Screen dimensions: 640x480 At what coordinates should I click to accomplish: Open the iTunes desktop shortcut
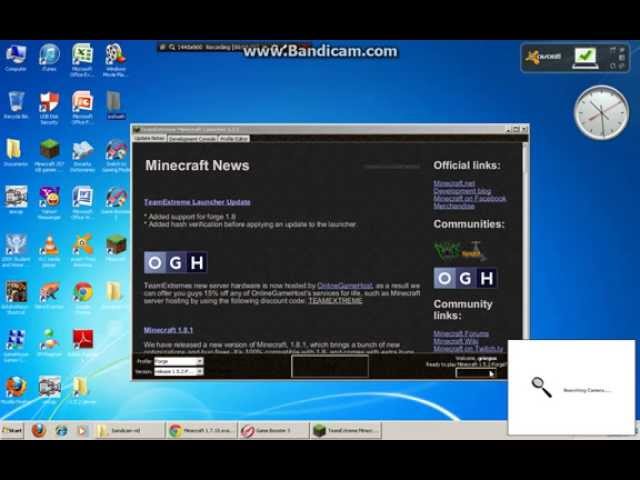coord(49,59)
